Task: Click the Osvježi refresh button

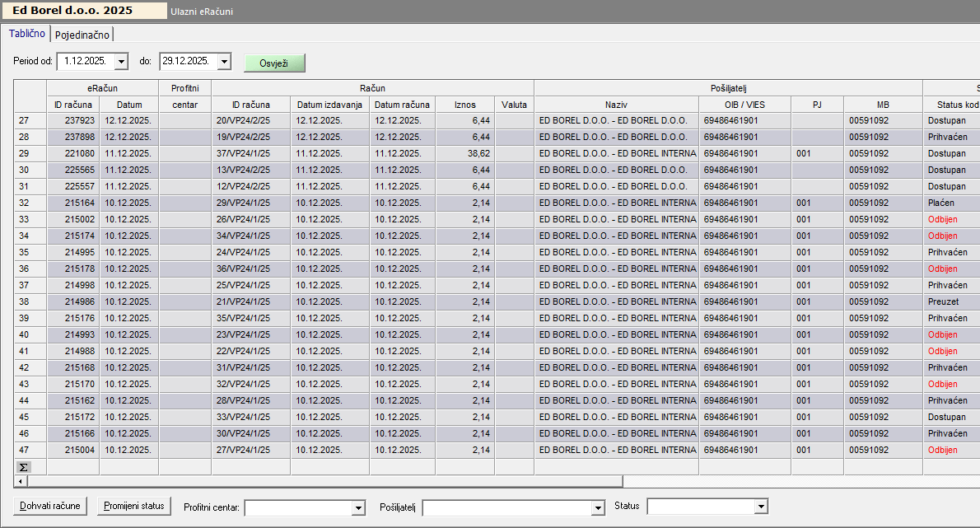Action: tap(274, 63)
